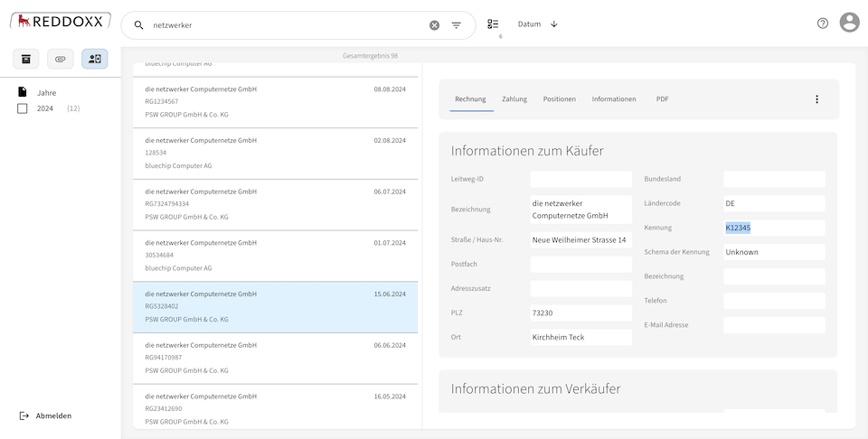
Task: Open search filter options icon
Action: click(456, 25)
